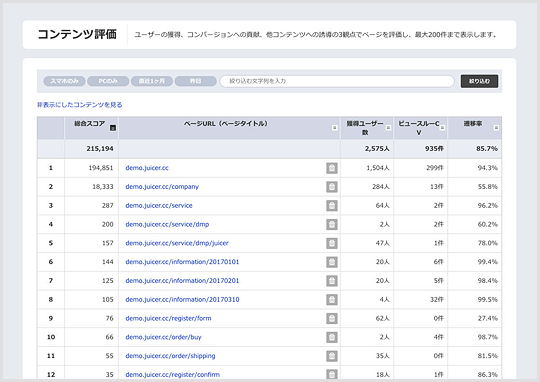
Task: Click the view-through cell 32件
Action: pos(437,300)
